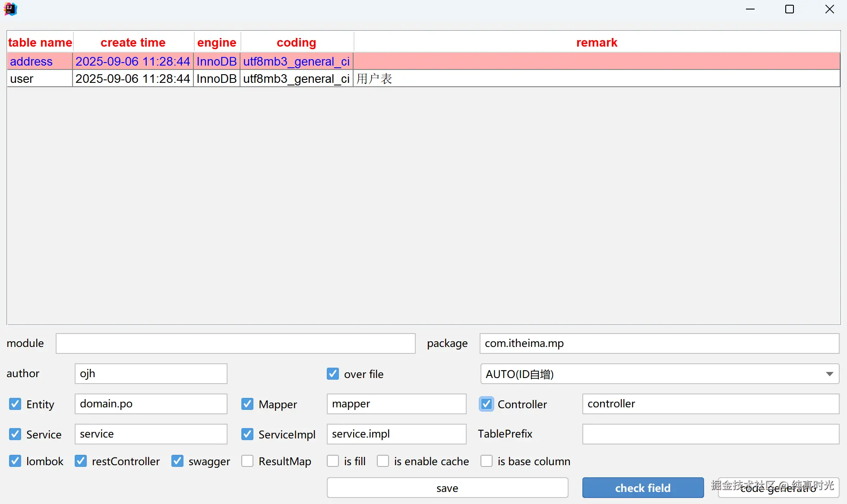Toggle the lombok checkbox
847x504 pixels.
pyautogui.click(x=15, y=461)
